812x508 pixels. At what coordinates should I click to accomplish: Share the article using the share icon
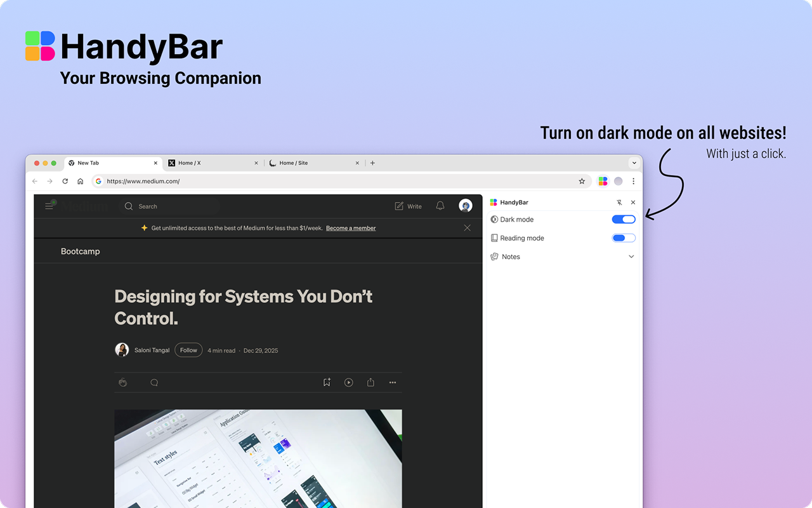(370, 382)
